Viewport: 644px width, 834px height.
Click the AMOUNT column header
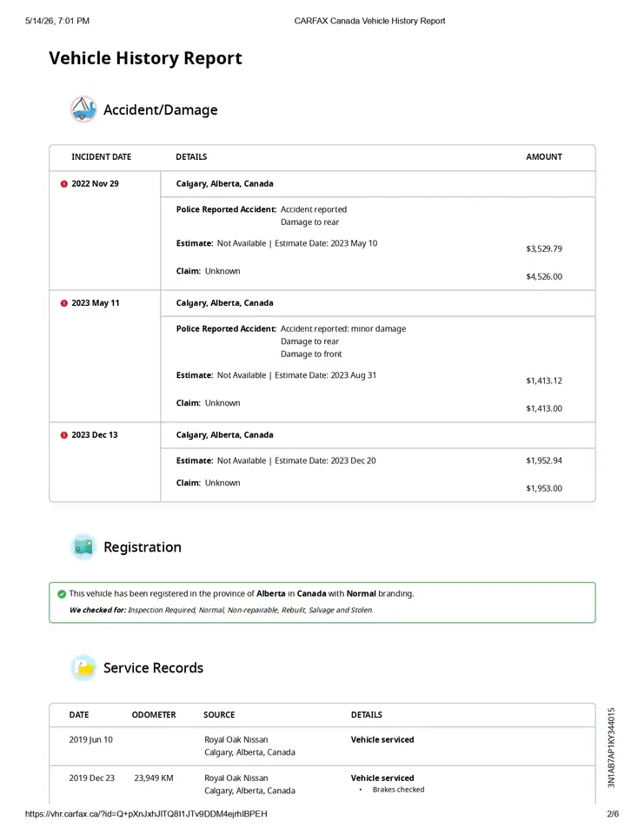(544, 157)
